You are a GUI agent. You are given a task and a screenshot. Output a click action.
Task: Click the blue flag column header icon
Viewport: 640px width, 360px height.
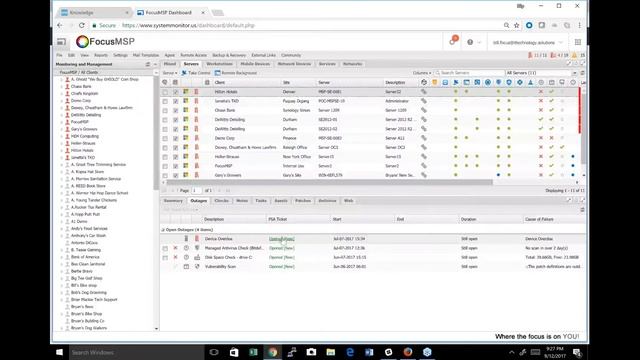coord(456,82)
